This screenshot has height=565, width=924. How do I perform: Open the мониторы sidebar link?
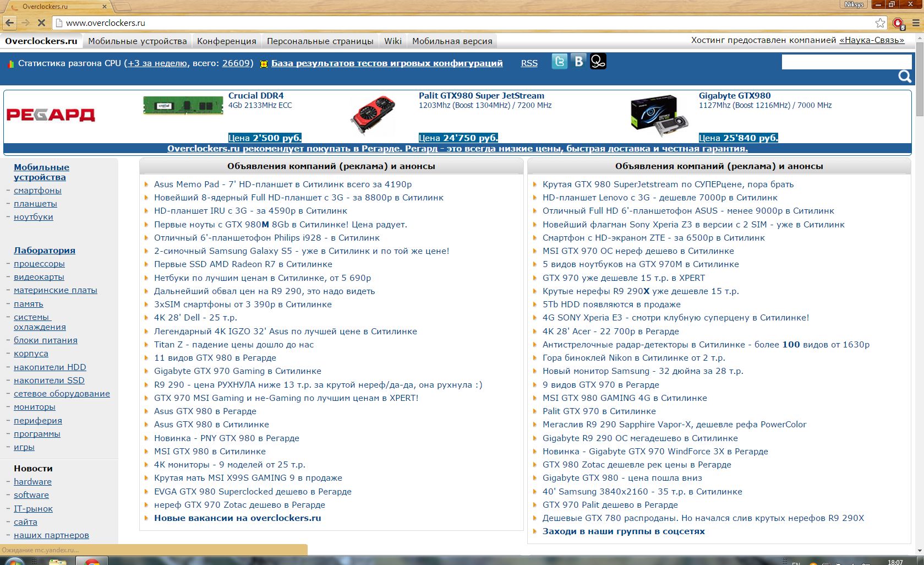[35, 407]
